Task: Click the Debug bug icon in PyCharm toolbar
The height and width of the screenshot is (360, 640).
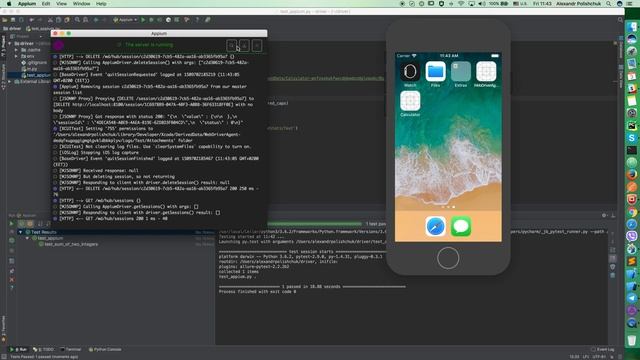Action: tap(151, 20)
